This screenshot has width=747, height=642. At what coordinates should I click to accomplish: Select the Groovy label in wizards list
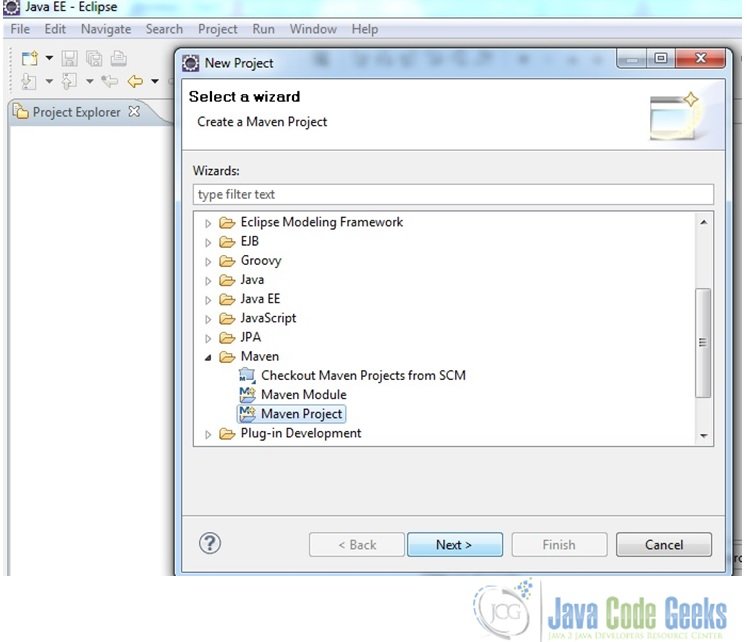point(261,261)
